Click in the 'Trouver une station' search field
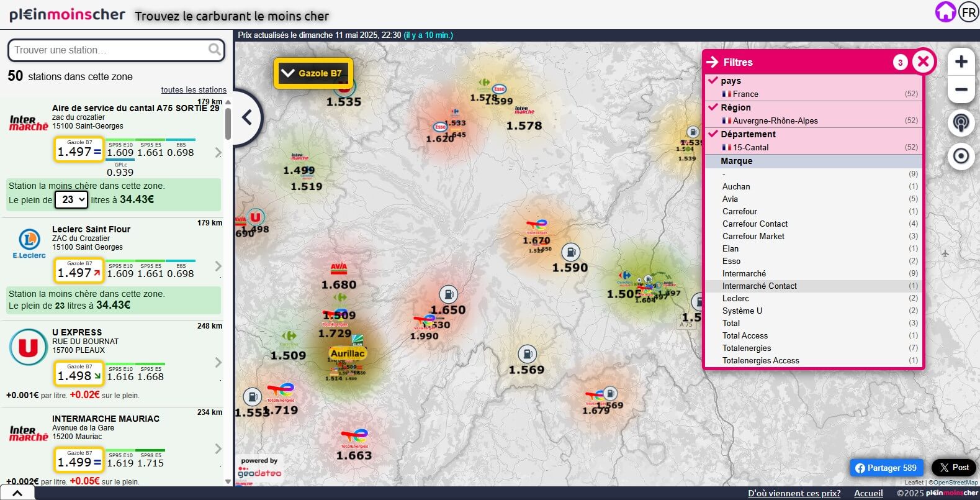The image size is (980, 500). tap(109, 50)
